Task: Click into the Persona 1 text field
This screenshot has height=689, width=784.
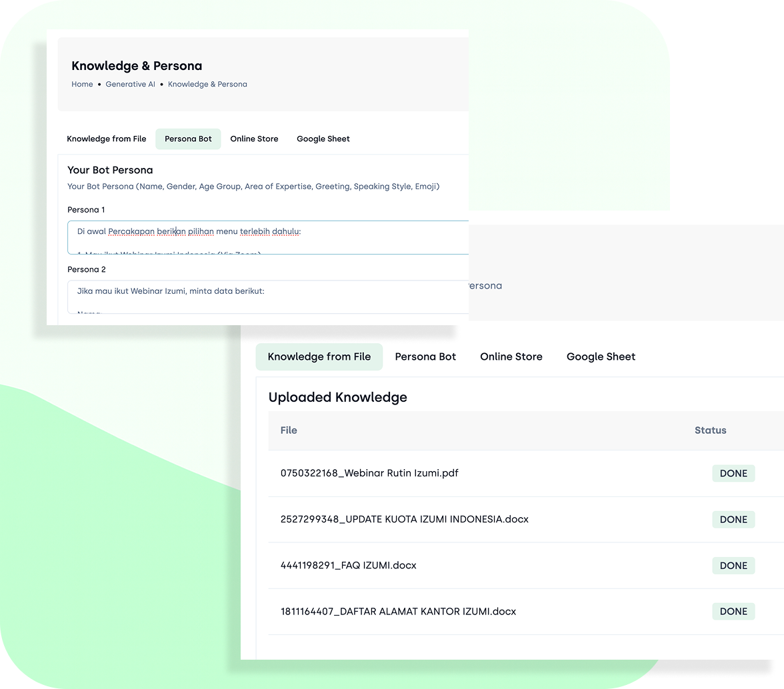Action: tap(267, 237)
